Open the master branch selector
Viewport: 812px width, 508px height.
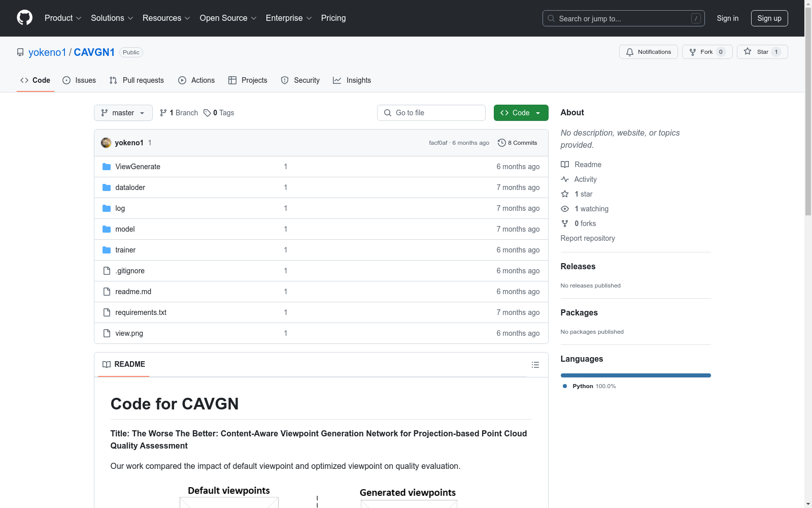point(123,113)
